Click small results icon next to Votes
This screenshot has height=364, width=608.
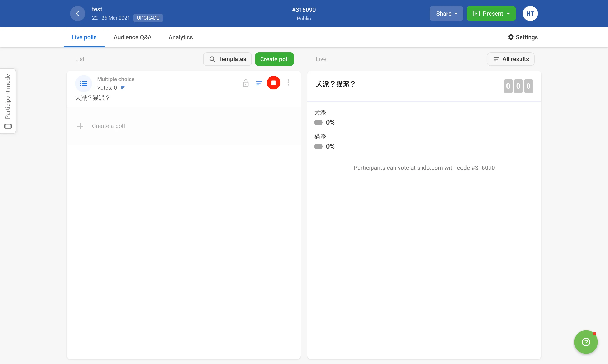coord(123,88)
